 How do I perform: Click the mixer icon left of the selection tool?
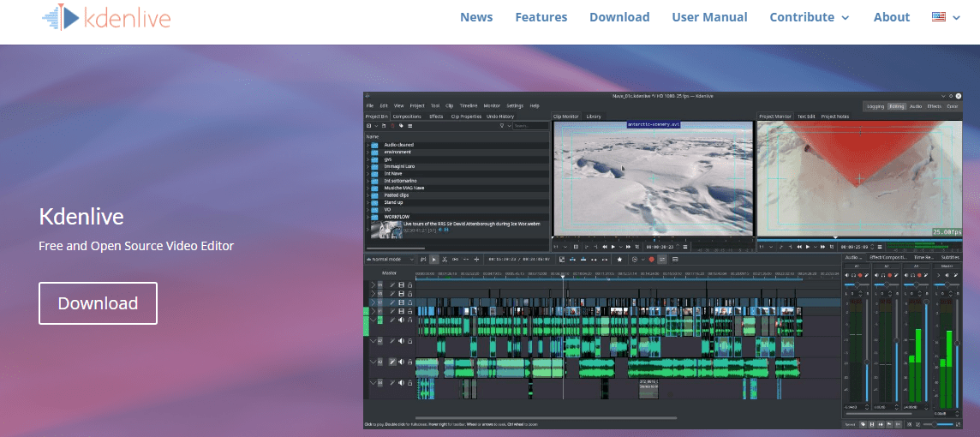coord(423,260)
